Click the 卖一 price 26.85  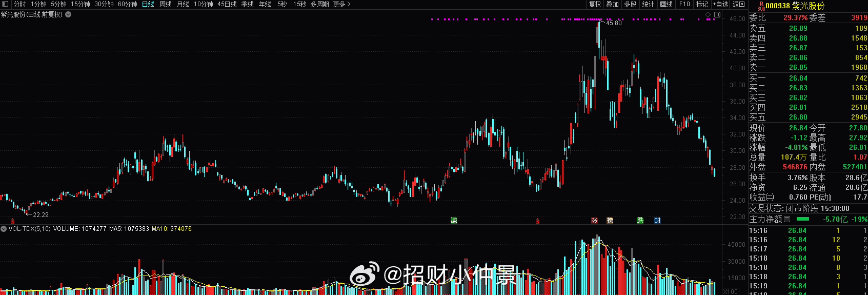[798, 67]
